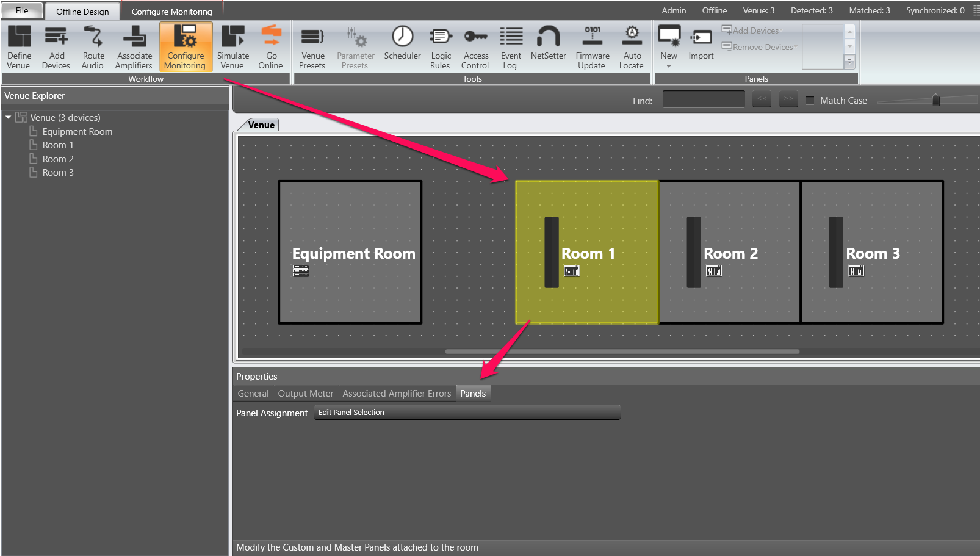Click the find previous button

point(762,99)
